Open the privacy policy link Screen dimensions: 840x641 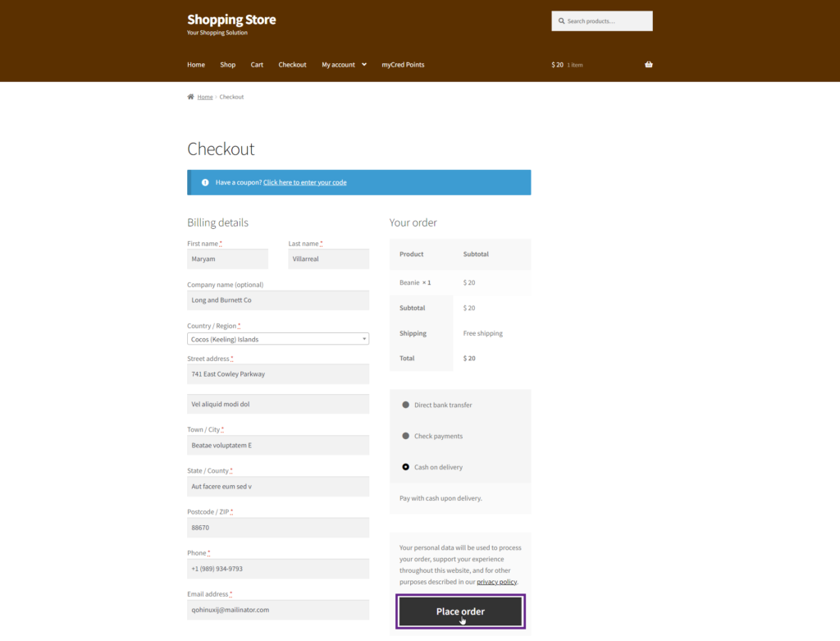coord(496,582)
